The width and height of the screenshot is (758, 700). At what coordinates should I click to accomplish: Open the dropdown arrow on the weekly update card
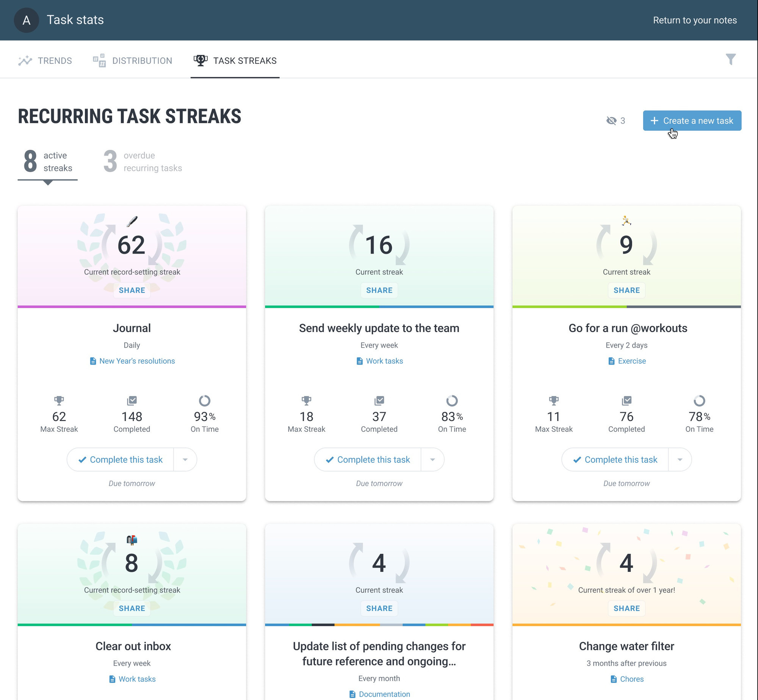tap(432, 460)
